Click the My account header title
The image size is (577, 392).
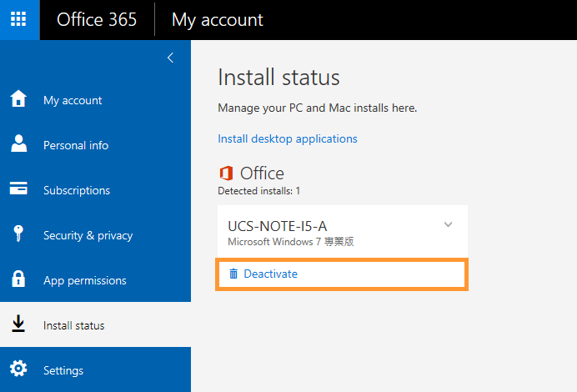point(217,20)
